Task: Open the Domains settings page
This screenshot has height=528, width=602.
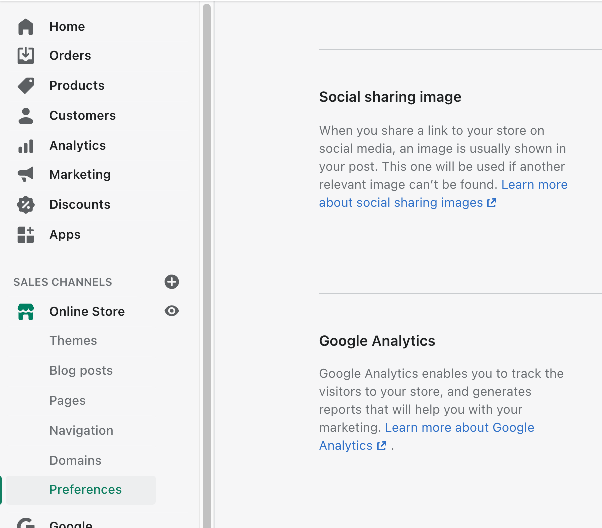Action: tap(75, 461)
